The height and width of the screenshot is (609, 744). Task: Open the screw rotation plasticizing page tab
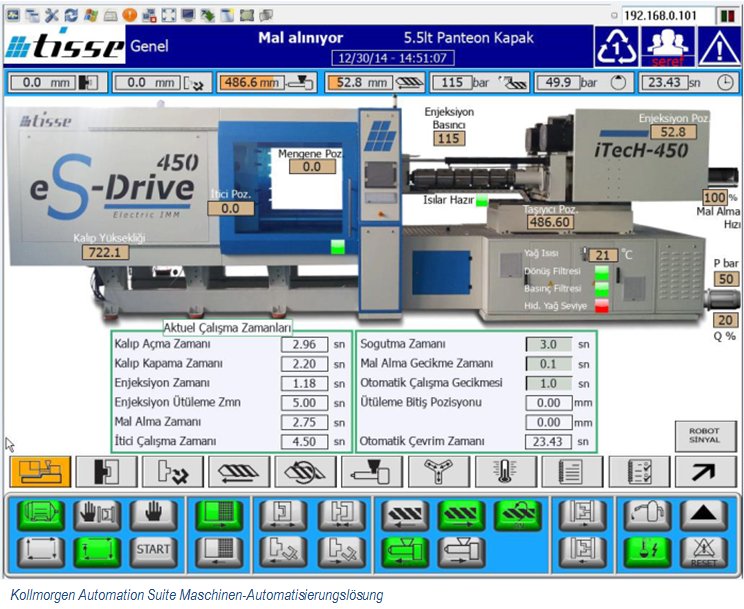(306, 471)
